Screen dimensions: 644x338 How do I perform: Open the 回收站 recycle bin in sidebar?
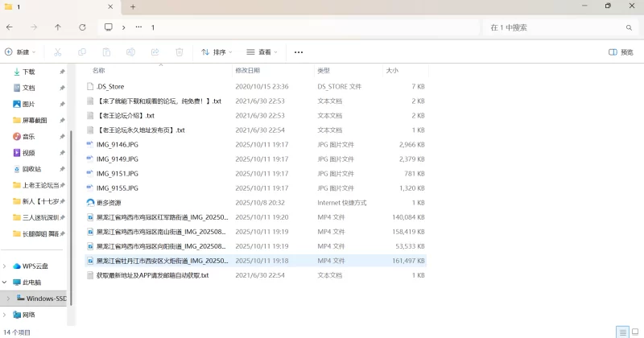31,169
